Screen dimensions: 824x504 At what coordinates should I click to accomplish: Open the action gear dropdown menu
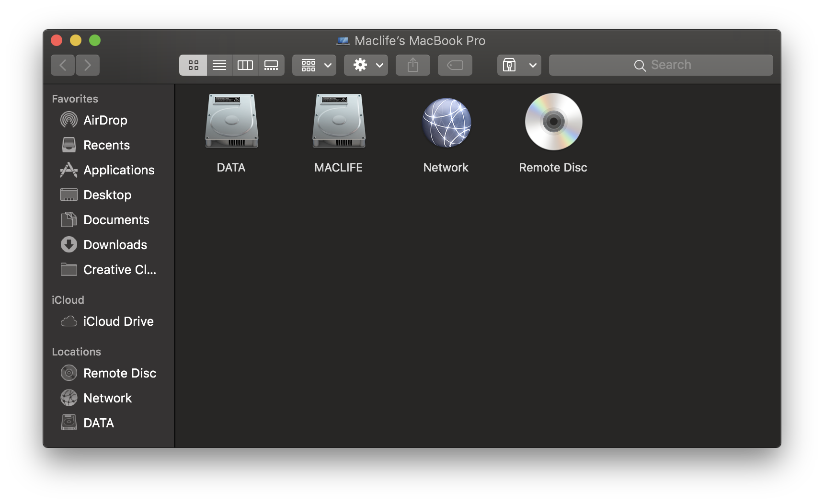[x=366, y=65]
